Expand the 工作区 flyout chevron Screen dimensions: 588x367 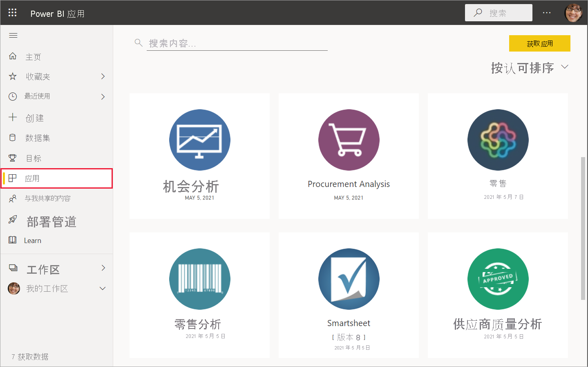tap(103, 268)
